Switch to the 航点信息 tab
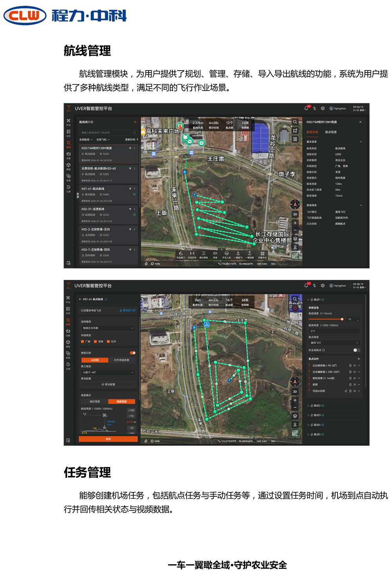Image resolution: width=392 pixels, height=572 pixels. coord(331,132)
